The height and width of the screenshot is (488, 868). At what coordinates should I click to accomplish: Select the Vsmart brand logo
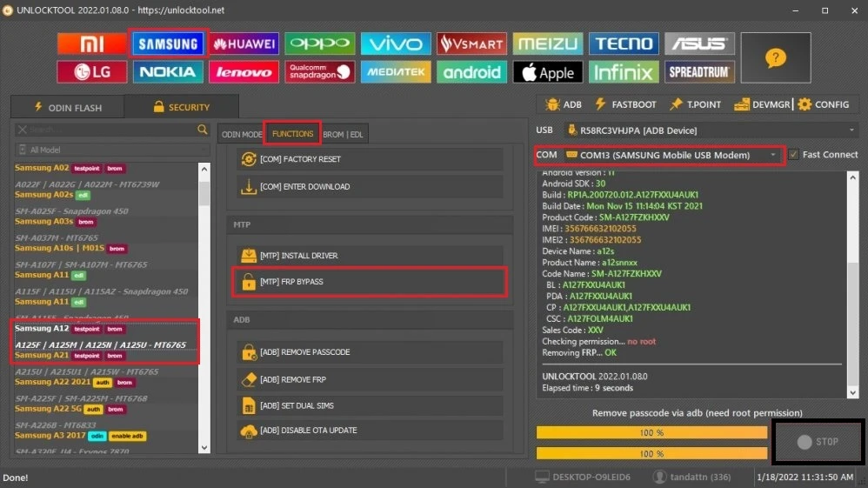(x=471, y=43)
